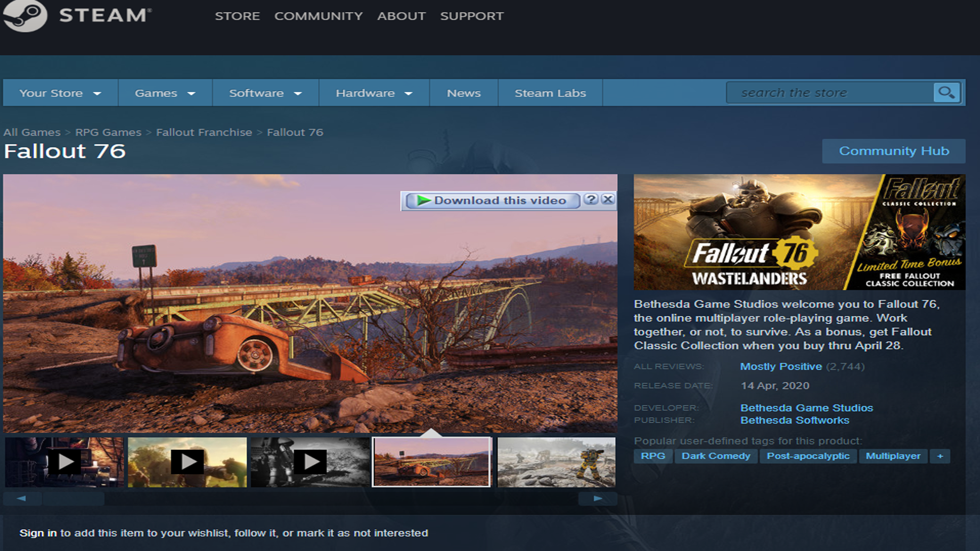
Task: Click the Mostly Positive reviews link
Action: tap(781, 366)
